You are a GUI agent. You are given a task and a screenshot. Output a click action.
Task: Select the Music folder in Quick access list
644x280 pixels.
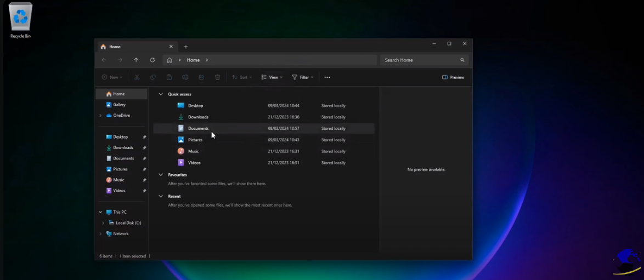pyautogui.click(x=193, y=151)
